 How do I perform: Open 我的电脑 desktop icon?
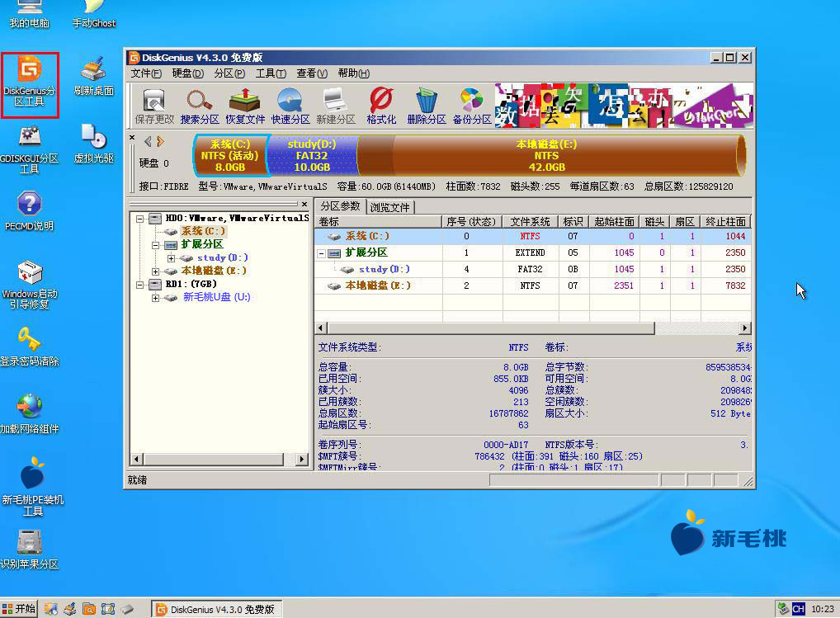coord(30,15)
